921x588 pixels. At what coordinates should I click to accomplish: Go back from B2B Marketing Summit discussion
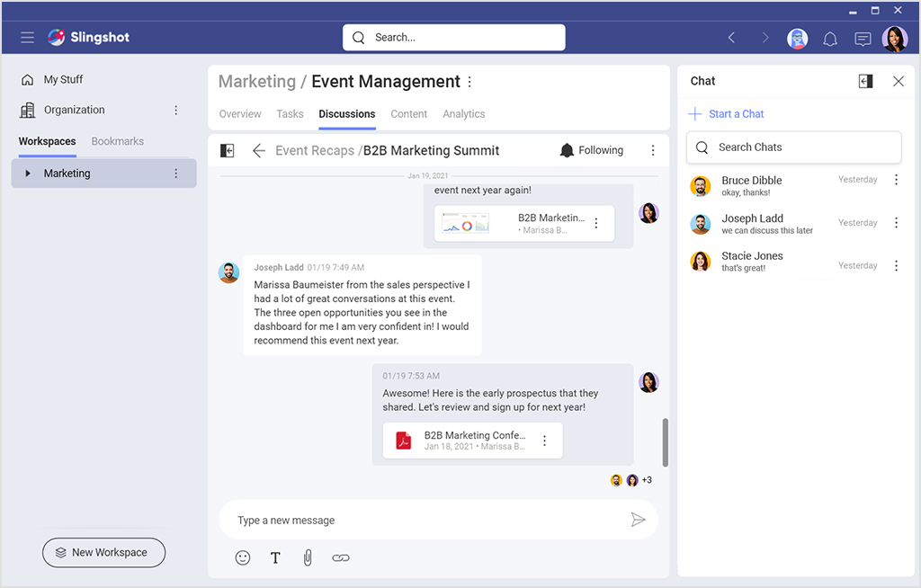pos(259,151)
